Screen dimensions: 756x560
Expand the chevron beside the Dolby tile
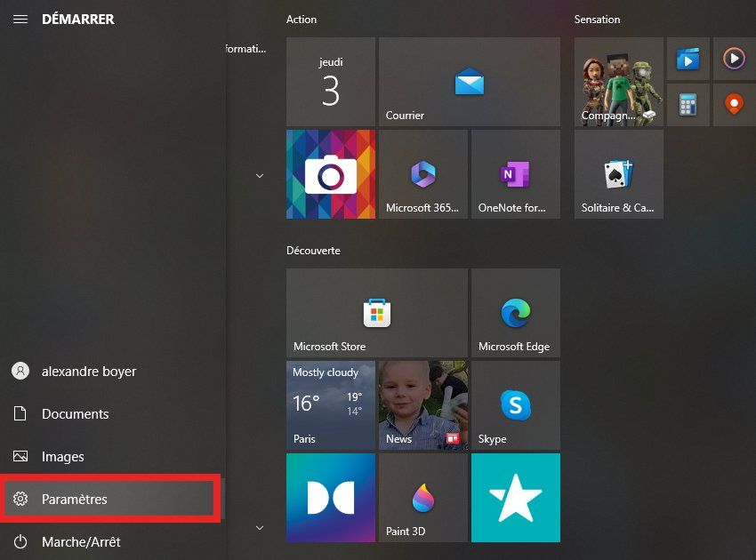pos(260,528)
